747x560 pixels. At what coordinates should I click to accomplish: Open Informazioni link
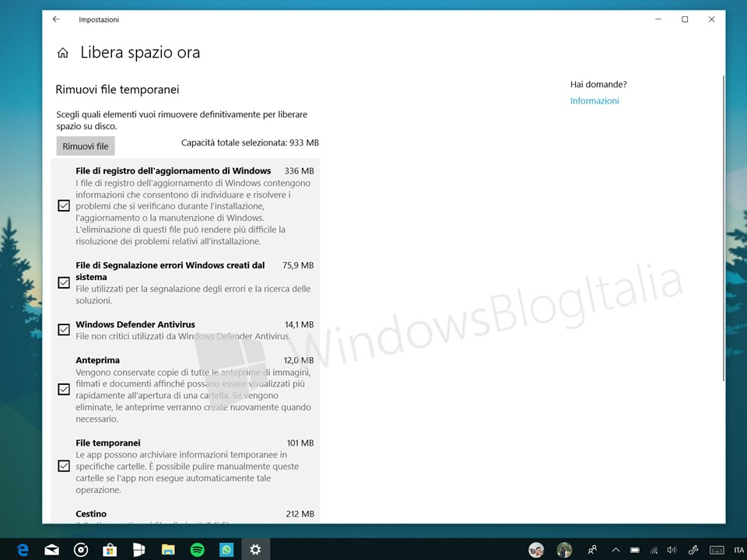tap(594, 101)
